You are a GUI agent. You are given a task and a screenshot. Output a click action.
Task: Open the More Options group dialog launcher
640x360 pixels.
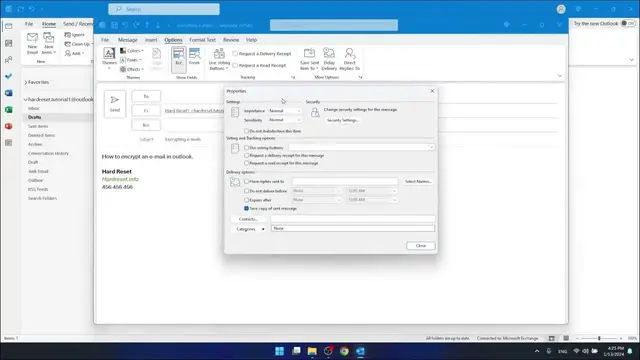(360, 77)
